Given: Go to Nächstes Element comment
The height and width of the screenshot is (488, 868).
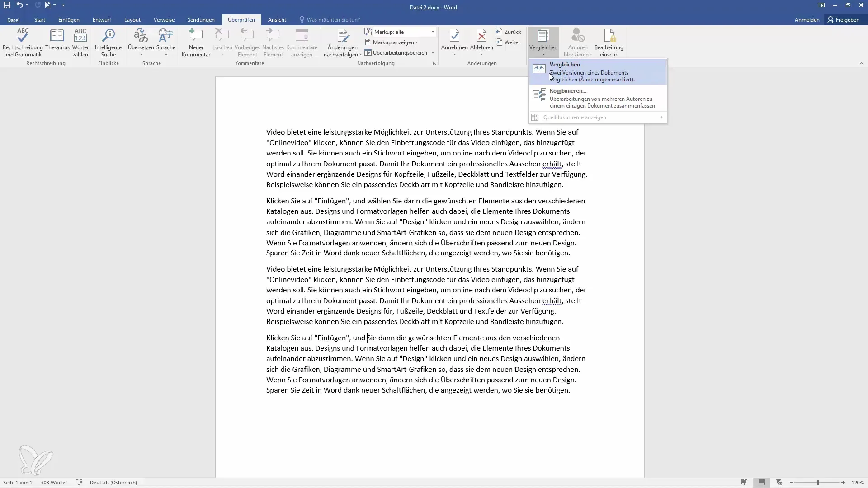Looking at the screenshot, I should click(x=273, y=43).
